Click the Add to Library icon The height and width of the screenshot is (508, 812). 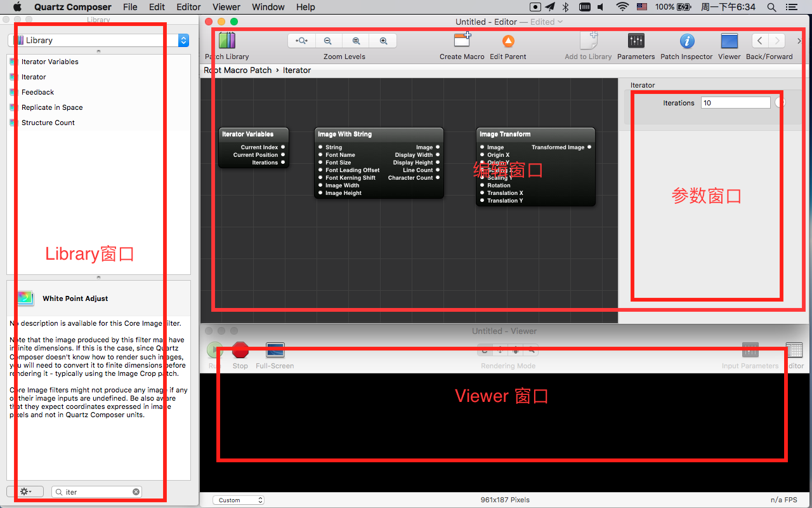pos(588,40)
